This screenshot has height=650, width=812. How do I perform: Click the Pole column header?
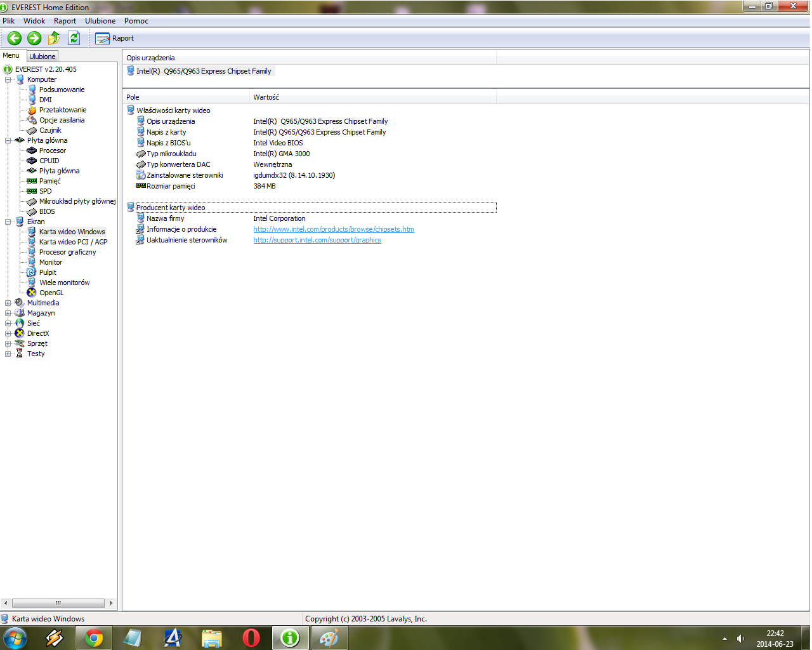coord(187,97)
